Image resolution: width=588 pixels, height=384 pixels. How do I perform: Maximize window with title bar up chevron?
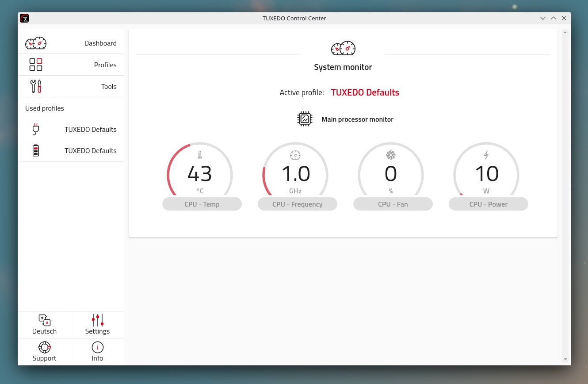click(554, 18)
